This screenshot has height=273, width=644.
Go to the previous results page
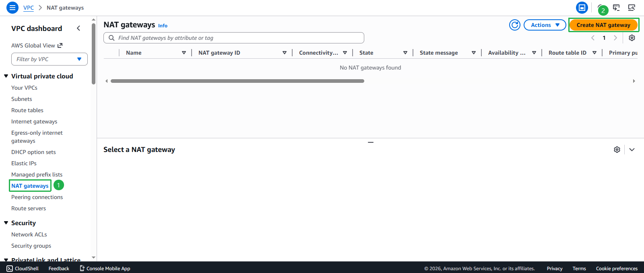[x=593, y=38]
